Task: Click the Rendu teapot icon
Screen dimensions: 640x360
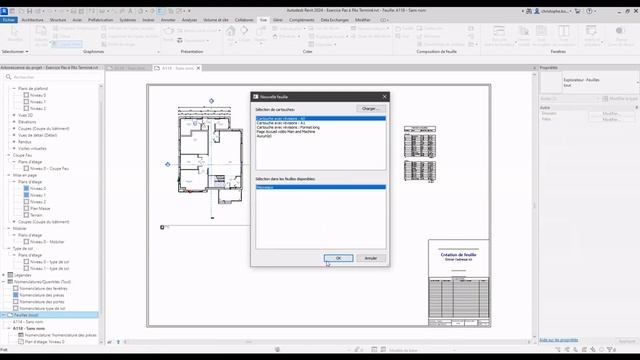Action: (168, 32)
